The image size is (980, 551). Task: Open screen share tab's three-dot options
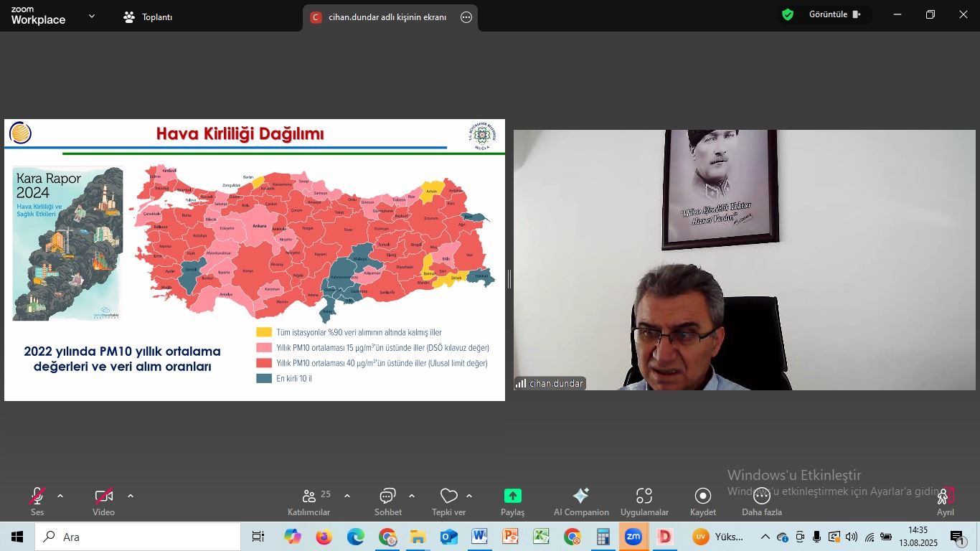coord(466,17)
